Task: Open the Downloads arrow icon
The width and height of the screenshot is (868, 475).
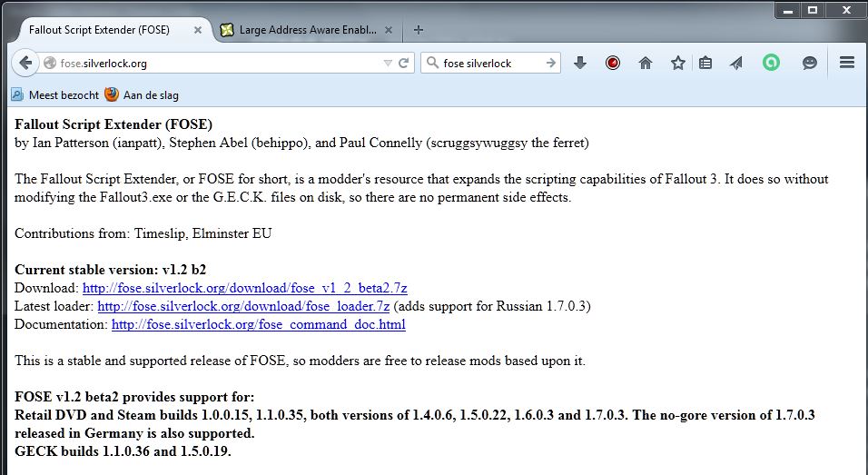Action: tap(579, 63)
